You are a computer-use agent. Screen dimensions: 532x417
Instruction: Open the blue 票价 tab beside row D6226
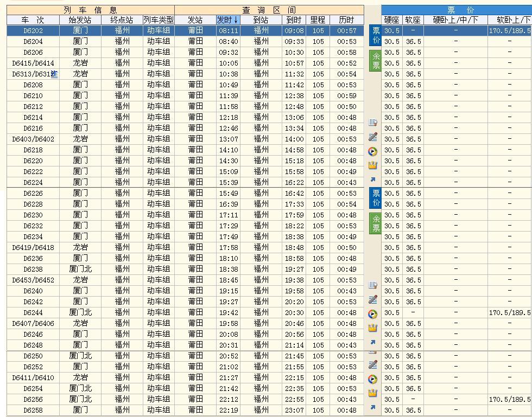(376, 198)
